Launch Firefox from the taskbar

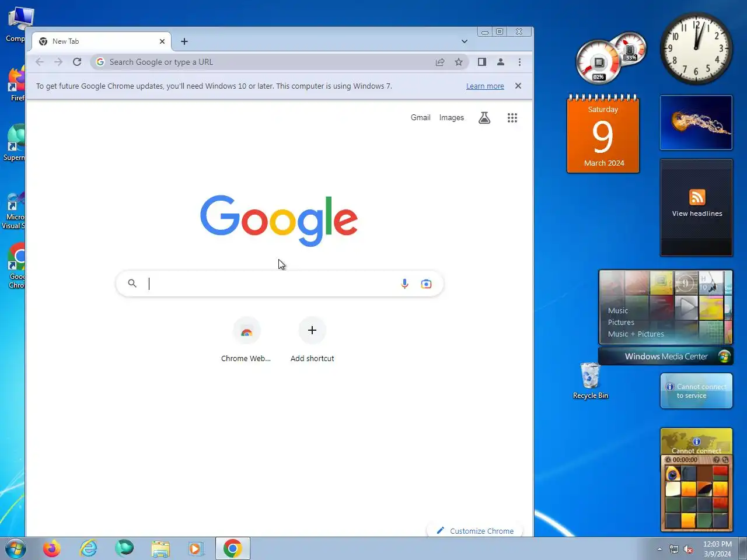tap(52, 548)
